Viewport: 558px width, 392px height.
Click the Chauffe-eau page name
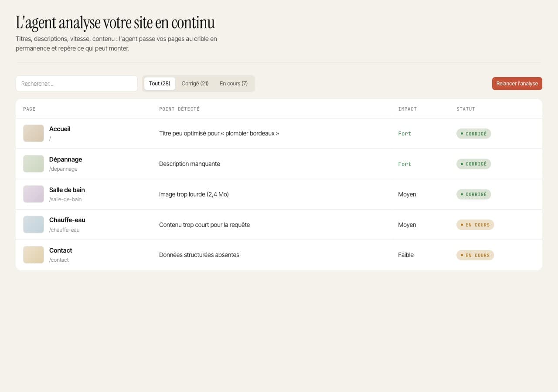(67, 220)
